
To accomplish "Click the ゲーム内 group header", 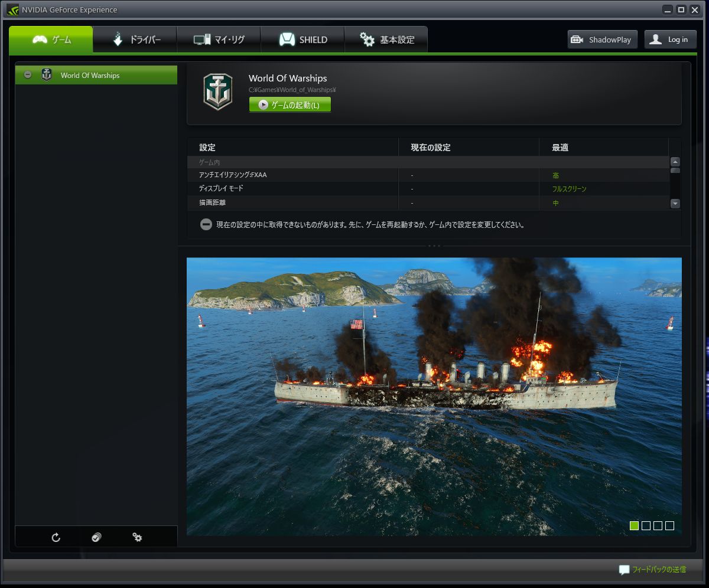I will pos(428,162).
